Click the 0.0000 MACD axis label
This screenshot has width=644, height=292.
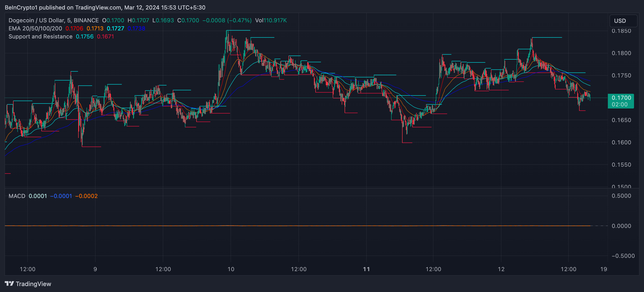point(621,226)
